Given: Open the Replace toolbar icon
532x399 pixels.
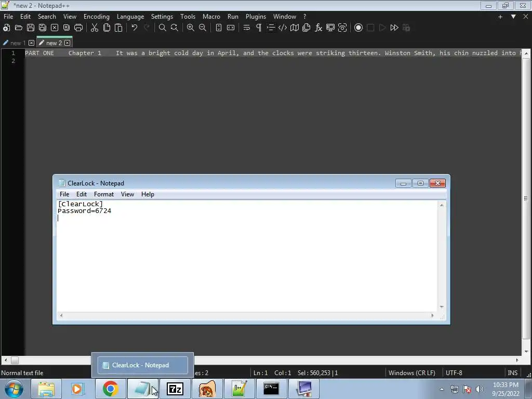Looking at the screenshot, I should coord(175,28).
